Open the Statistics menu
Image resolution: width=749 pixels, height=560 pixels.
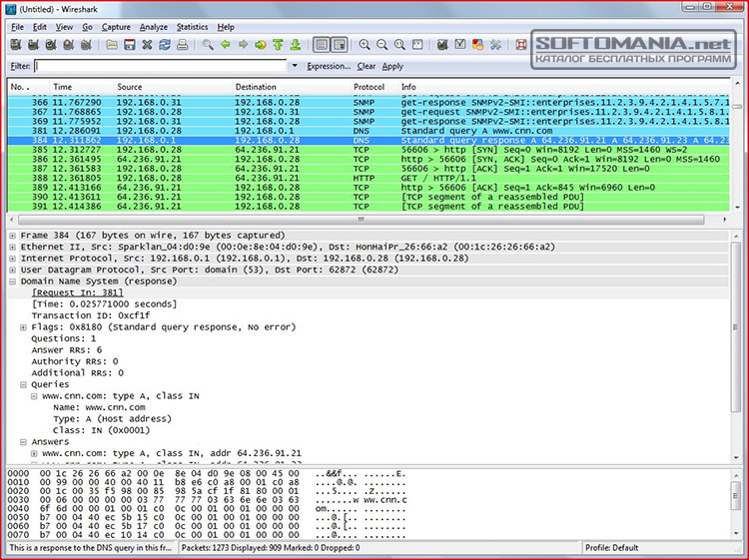click(192, 27)
